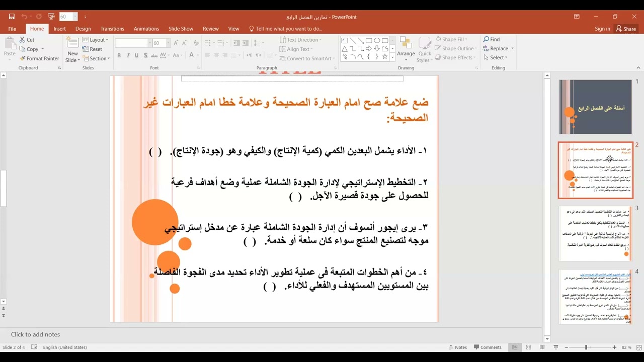Open the Shape Fill dropdown
Viewport: 644px width, 362px height.
click(452, 39)
